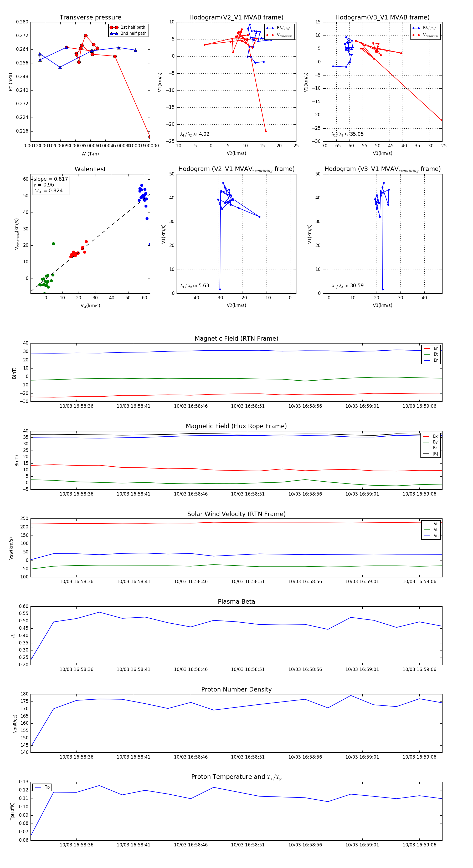Image resolution: width=473 pixels, height=868 pixels.
Task: Click the 'Magnetic Field (RTN Frame)' title
Action: click(236, 339)
